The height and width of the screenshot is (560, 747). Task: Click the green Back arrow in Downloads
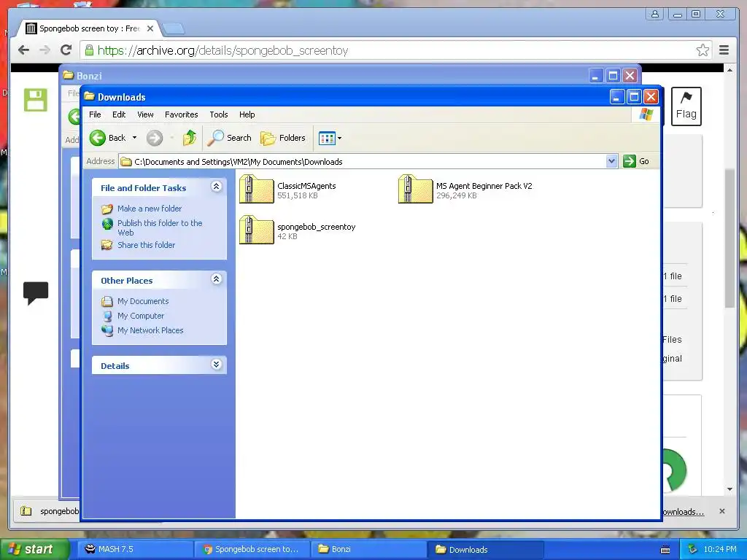coord(98,138)
